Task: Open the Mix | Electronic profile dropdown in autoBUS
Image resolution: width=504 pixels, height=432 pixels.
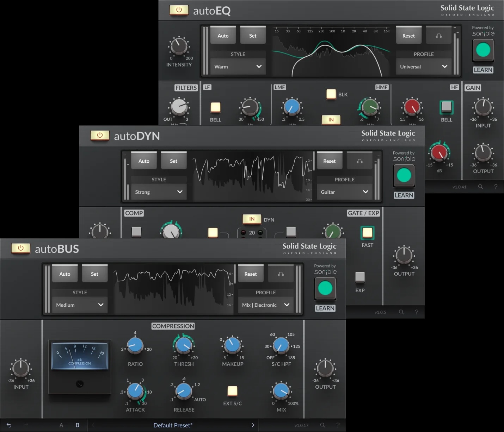Action: pyautogui.click(x=265, y=305)
